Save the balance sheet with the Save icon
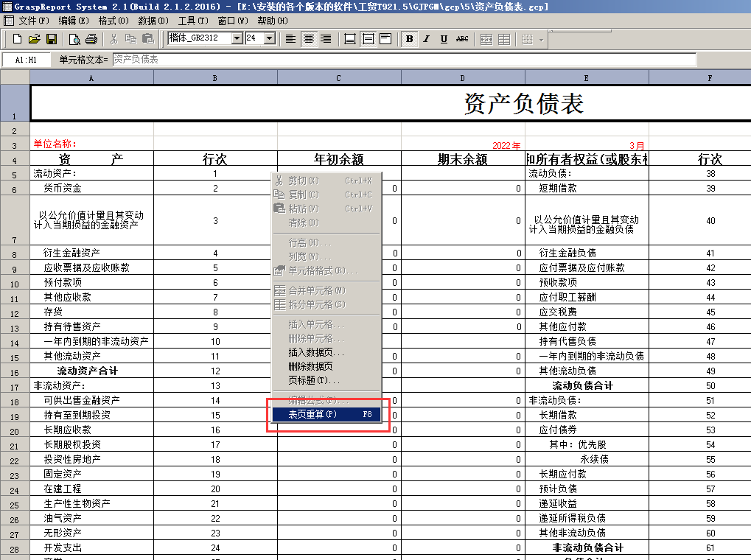 (x=51, y=38)
